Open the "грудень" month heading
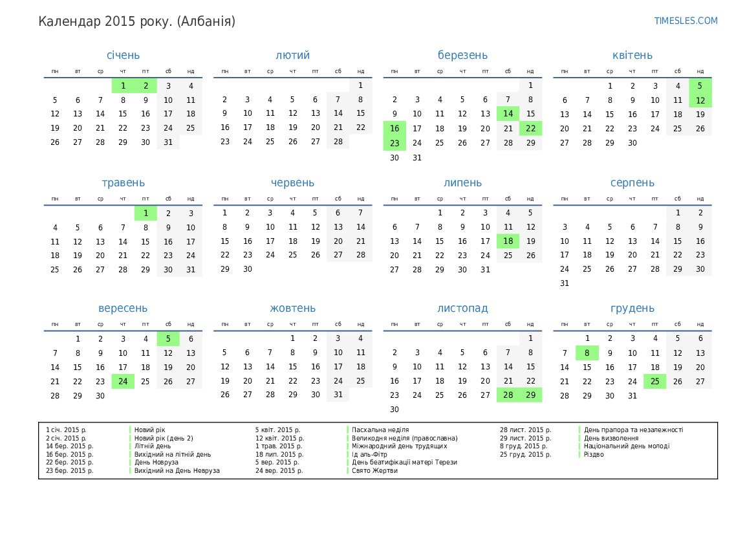 pyautogui.click(x=632, y=309)
